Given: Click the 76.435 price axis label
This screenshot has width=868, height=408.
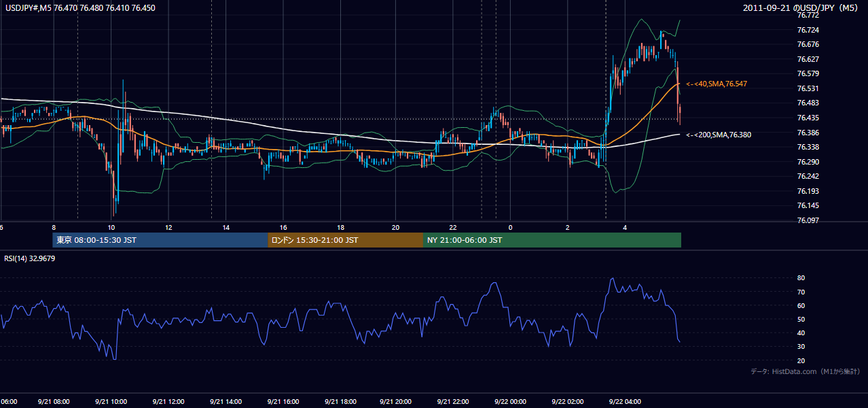Looking at the screenshot, I should point(808,118).
